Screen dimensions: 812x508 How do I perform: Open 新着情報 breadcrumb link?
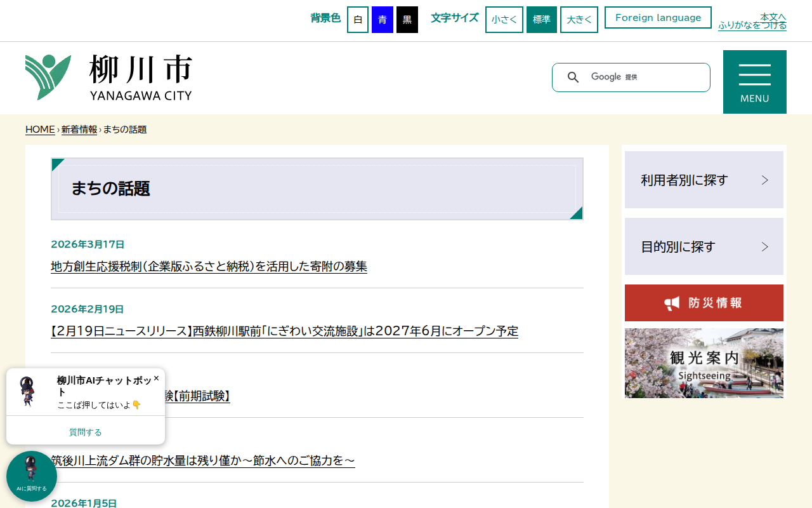(x=79, y=129)
